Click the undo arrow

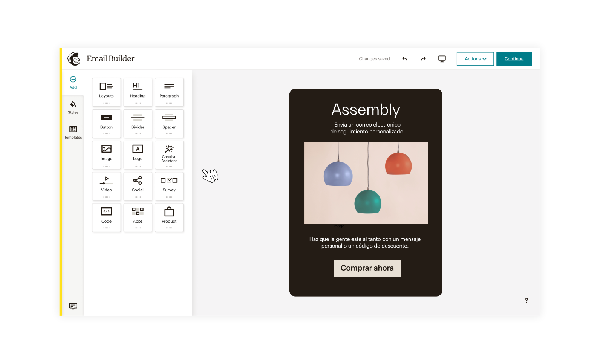pos(405,59)
